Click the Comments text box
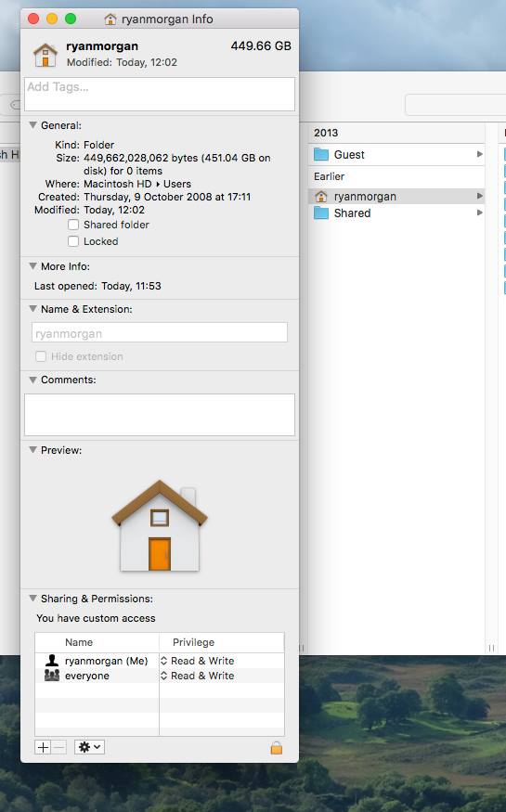506x812 pixels. pos(160,415)
